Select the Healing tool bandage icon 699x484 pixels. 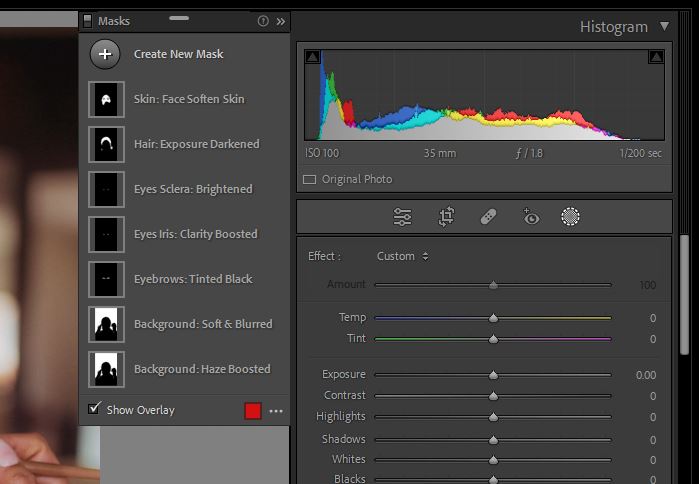point(488,216)
